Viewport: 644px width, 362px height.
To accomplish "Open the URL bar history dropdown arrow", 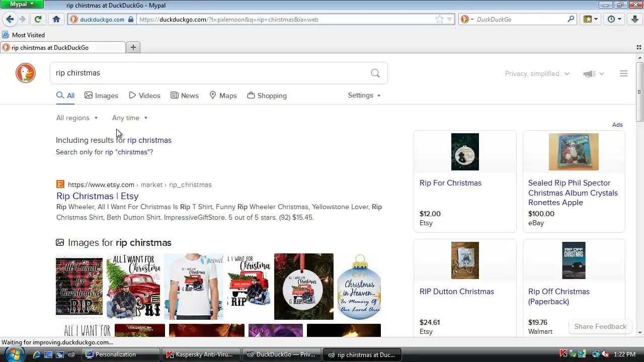I will click(x=450, y=20).
